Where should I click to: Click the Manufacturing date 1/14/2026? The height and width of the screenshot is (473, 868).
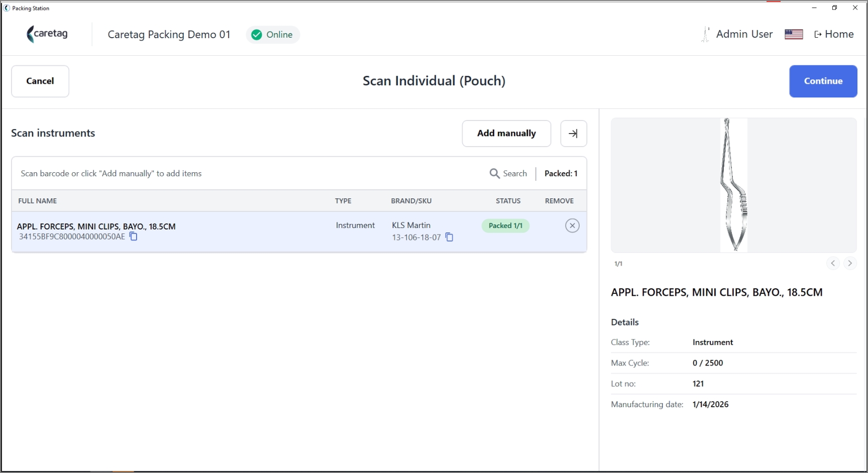click(710, 404)
